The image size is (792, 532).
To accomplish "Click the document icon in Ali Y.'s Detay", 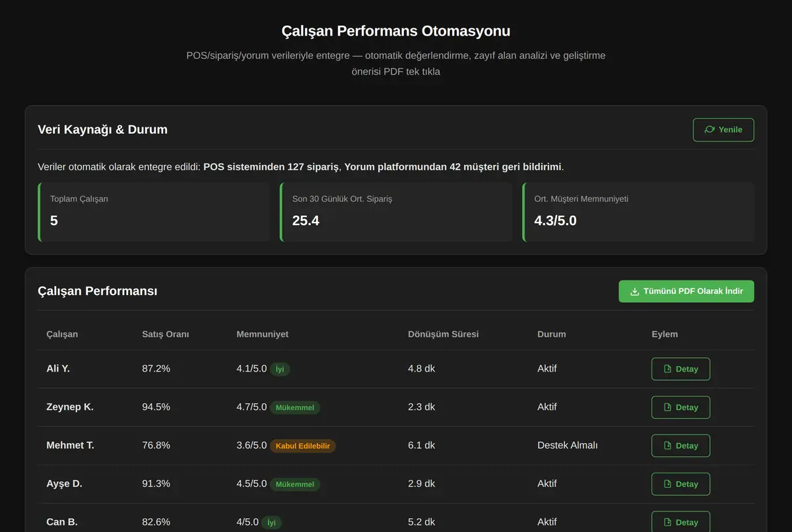I will [x=667, y=369].
